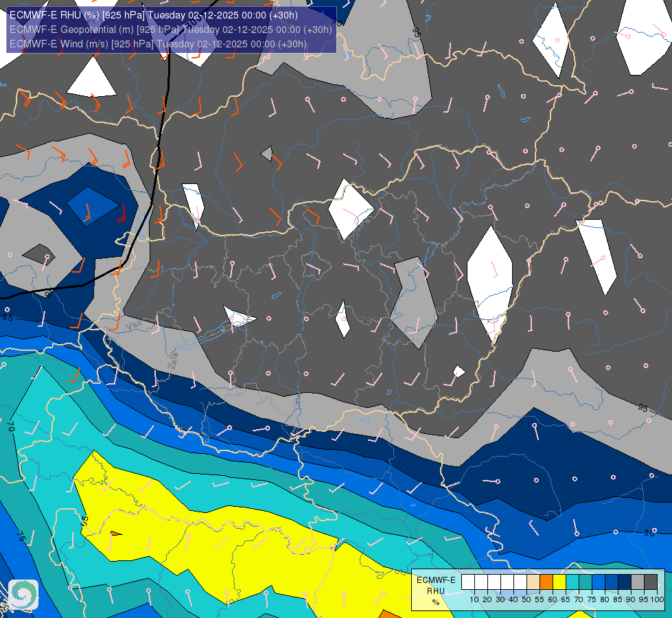Screen dimensions: 672x618
Task: Click the navy 85-90 legend swatch
Action: pos(625,582)
